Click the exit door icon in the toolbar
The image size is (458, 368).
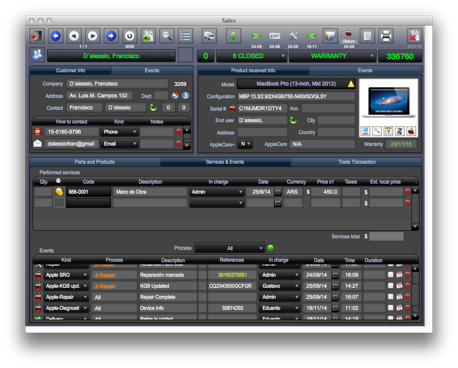(x=37, y=36)
